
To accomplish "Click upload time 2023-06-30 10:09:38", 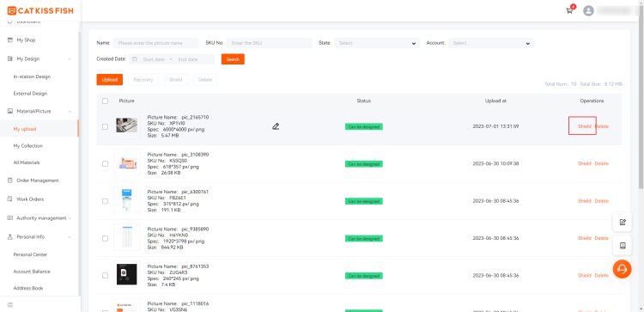I will coord(495,163).
